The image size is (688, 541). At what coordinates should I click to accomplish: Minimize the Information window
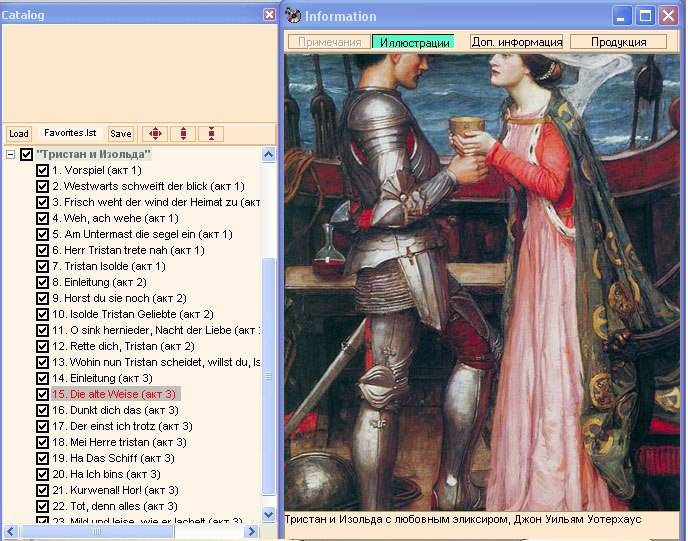click(621, 16)
